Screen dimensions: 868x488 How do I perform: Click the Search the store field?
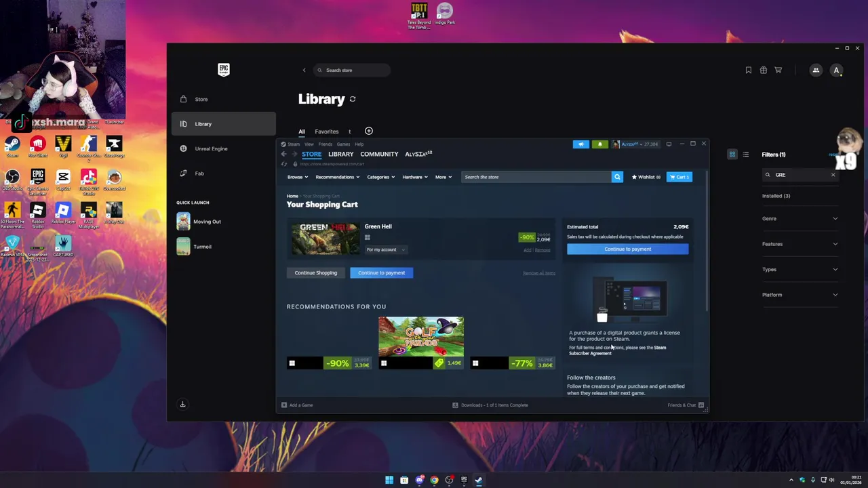536,177
